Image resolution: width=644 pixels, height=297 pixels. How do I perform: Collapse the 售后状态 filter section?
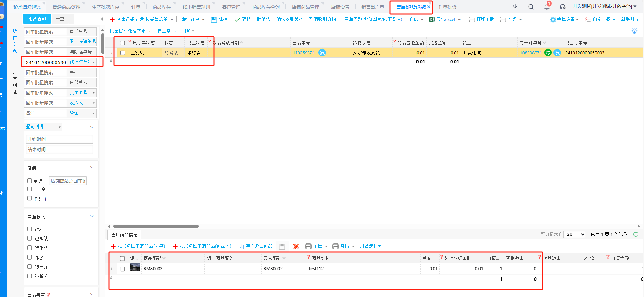(x=92, y=217)
